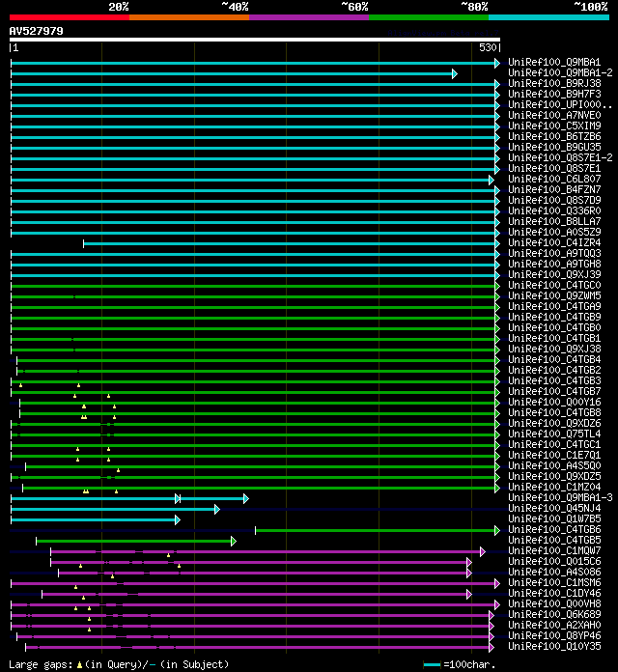Select the AV527979 query name
Image resolution: width=618 pixels, height=672 pixels.
coord(36,31)
